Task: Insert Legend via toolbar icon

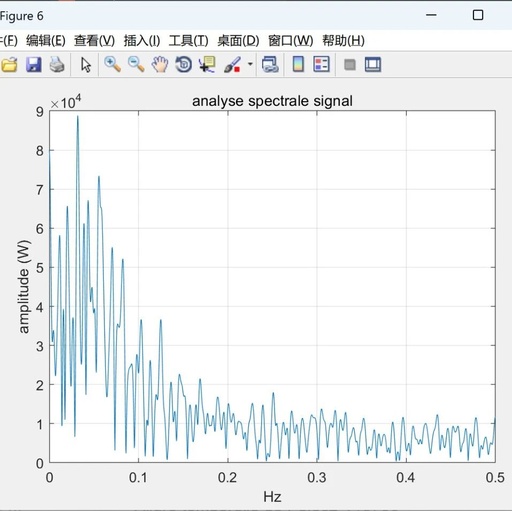Action: tap(321, 64)
